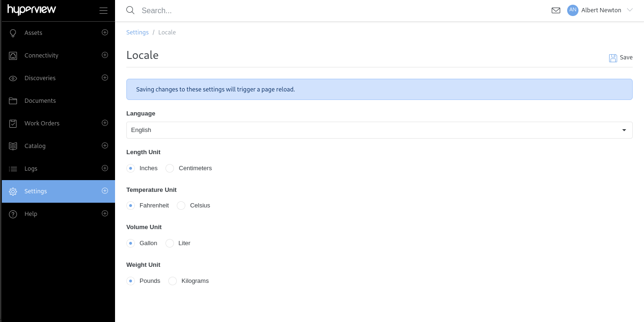Expand the Connectivity submenu plus
The image size is (644, 322).
click(x=105, y=55)
